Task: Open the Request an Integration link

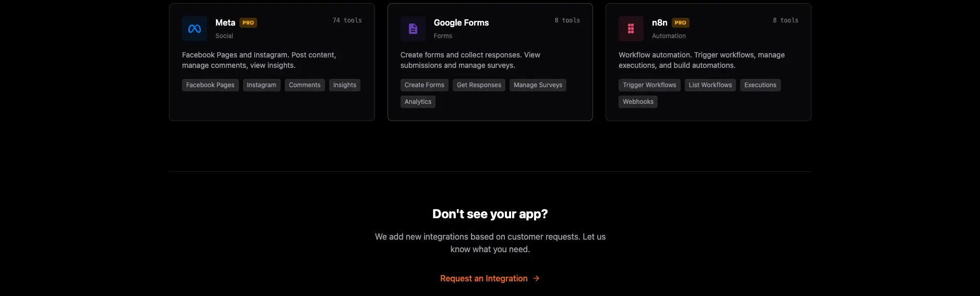Action: click(x=490, y=278)
